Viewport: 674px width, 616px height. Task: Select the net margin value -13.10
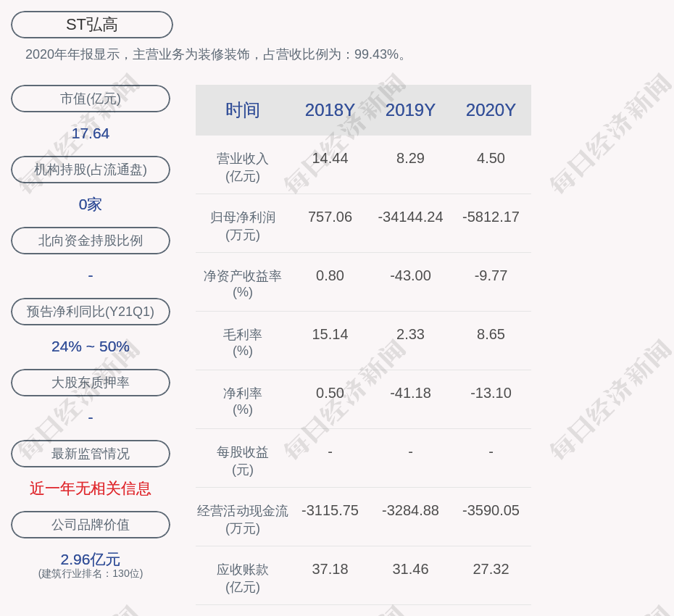(x=491, y=393)
